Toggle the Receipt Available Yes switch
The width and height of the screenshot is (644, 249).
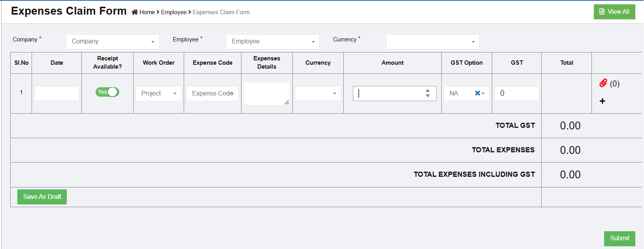[107, 92]
